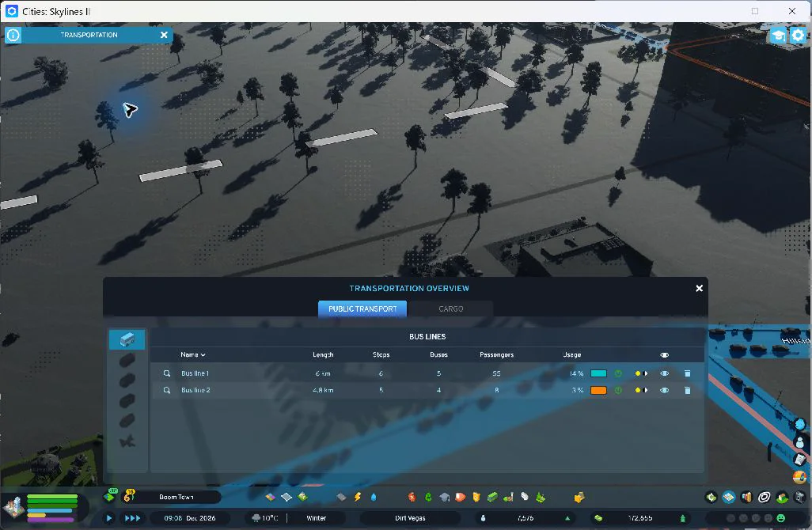Click the Winter season label
The width and height of the screenshot is (812, 530).
tap(317, 518)
